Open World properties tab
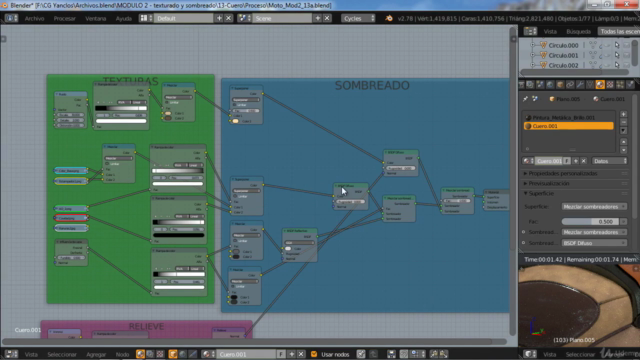This screenshot has height=360, width=640. (x=550, y=84)
